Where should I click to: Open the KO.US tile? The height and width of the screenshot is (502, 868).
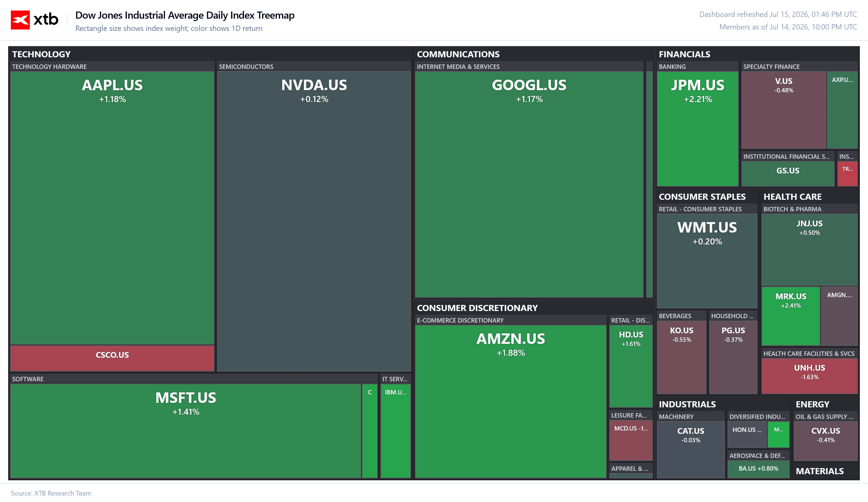[682, 357]
